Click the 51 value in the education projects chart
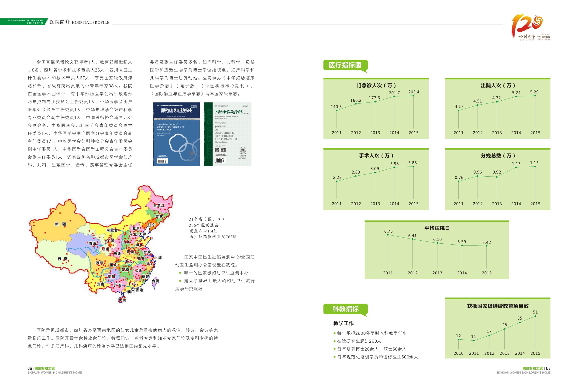The image size is (578, 392). 535,312
